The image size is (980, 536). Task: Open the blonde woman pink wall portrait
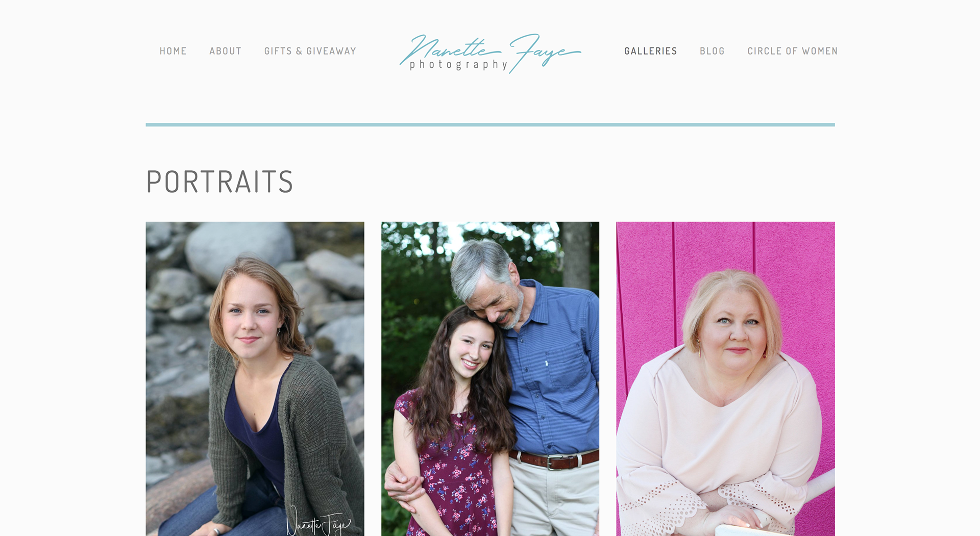pos(725,378)
